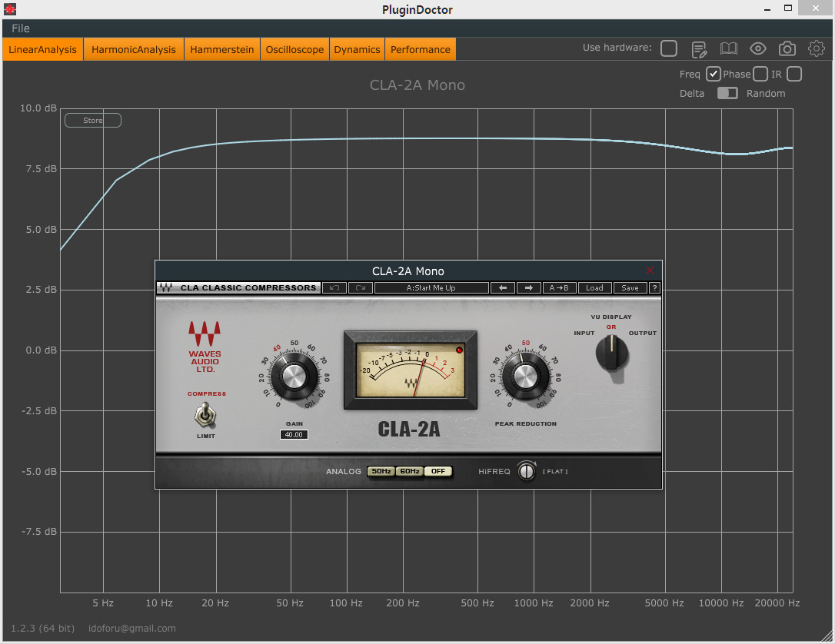Open settings gear icon
The height and width of the screenshot is (644, 835).
tap(816, 49)
